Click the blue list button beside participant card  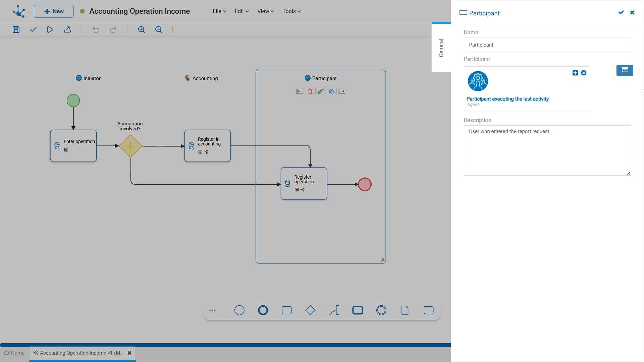(x=625, y=70)
